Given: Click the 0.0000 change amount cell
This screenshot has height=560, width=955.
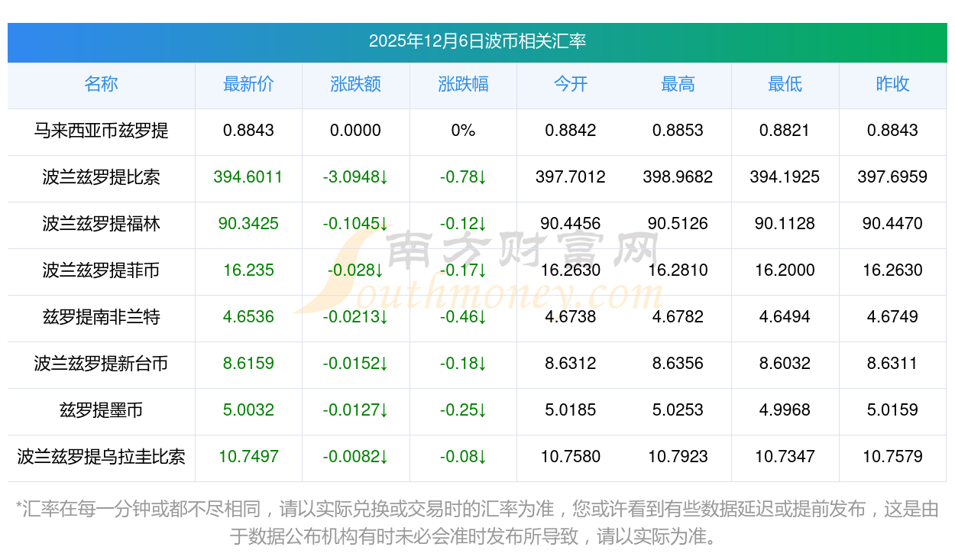Looking at the screenshot, I should point(356,131).
